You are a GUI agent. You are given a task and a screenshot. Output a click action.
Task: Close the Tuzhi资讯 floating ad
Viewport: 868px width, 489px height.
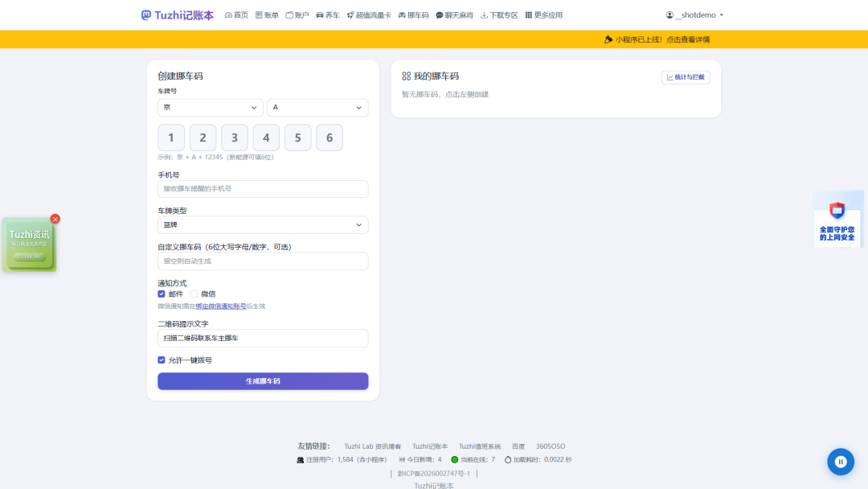55,219
